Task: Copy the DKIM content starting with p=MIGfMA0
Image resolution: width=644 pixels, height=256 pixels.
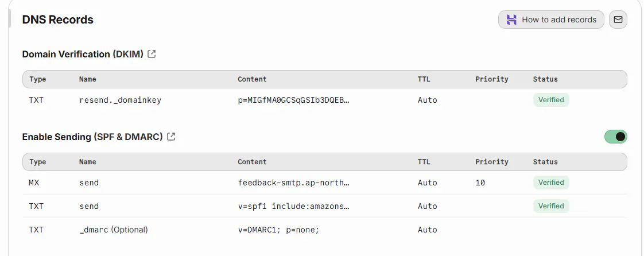Action: coord(293,100)
